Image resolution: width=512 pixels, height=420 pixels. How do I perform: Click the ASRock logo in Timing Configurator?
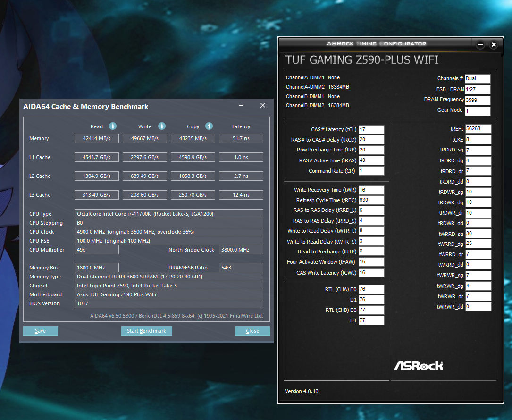pyautogui.click(x=419, y=366)
